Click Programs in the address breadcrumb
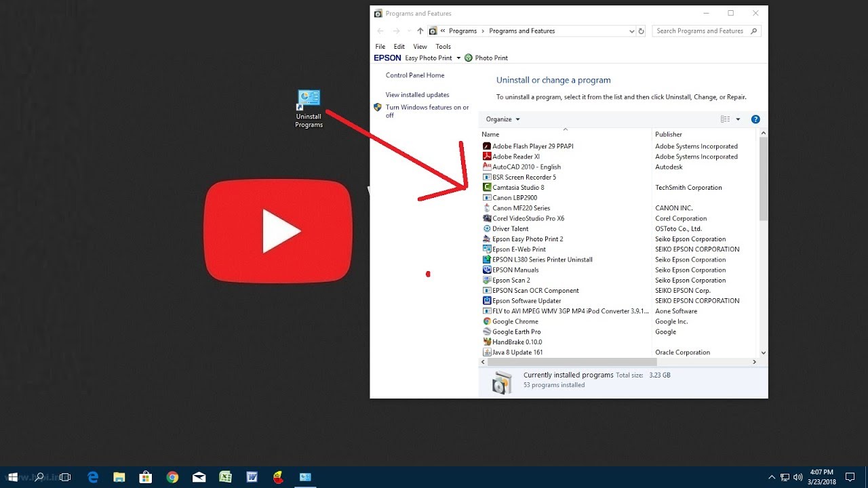868x488 pixels. pos(463,31)
